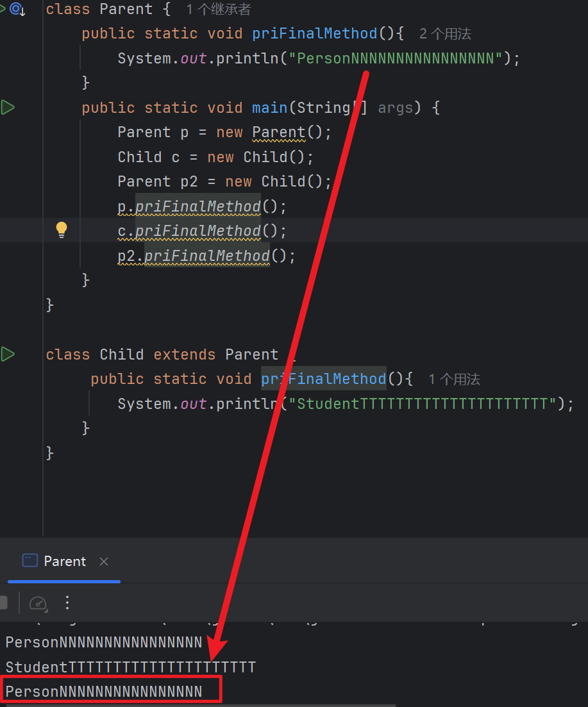Click the subclass marker icon beside class Parent
Viewport: 588px width, 707px height.
click(x=17, y=9)
